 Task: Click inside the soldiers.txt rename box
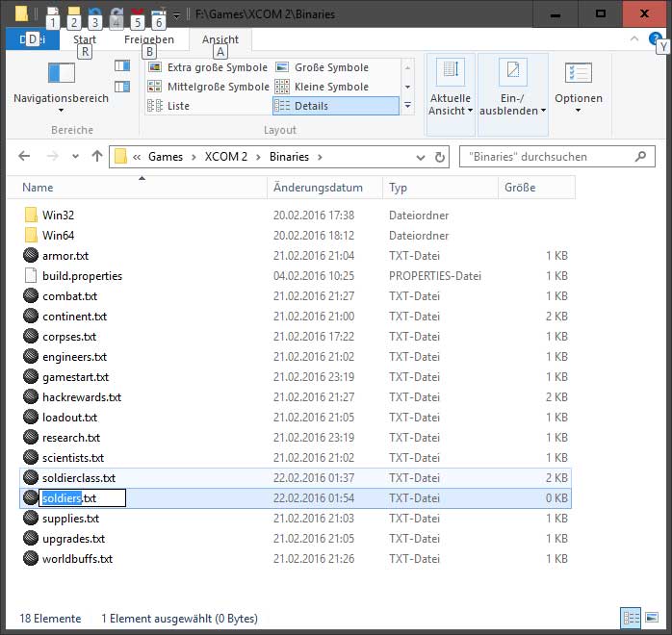click(x=82, y=498)
